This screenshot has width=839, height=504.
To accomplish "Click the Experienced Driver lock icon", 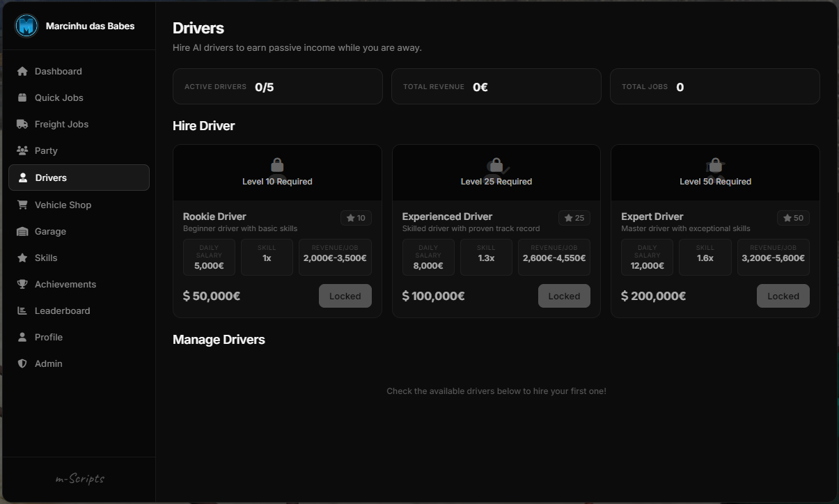I will [x=496, y=165].
